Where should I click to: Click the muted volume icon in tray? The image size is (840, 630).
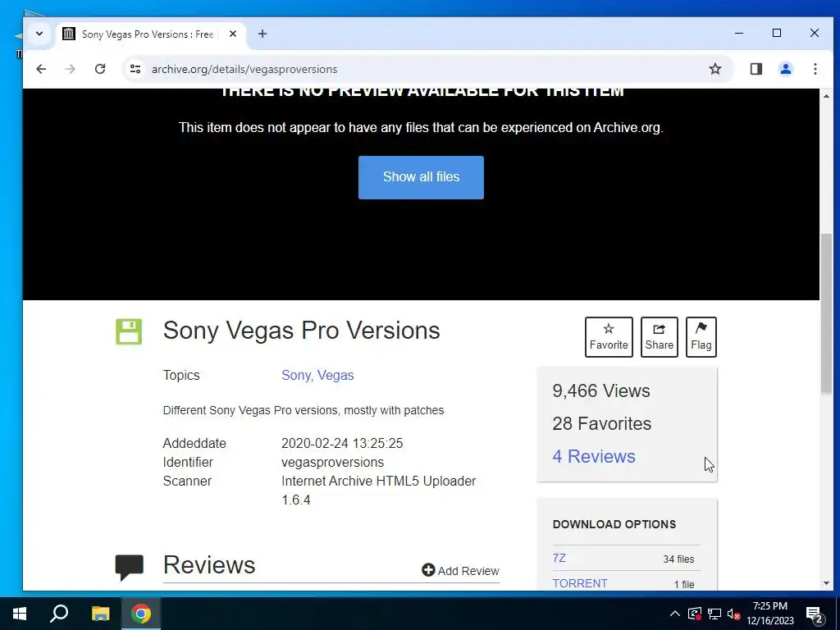733,614
